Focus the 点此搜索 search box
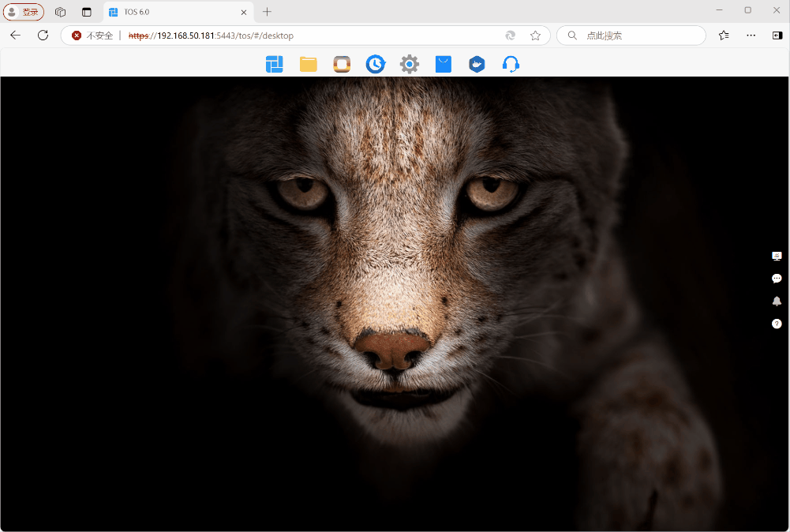Viewport: 790px width, 532px height. (639, 36)
